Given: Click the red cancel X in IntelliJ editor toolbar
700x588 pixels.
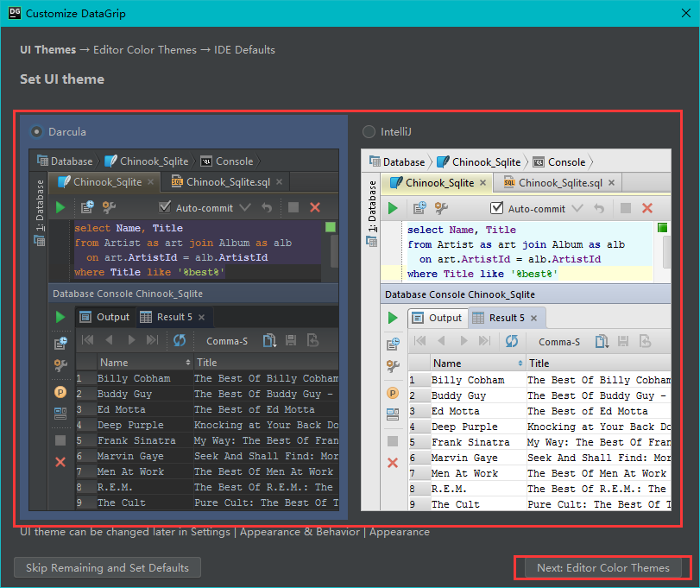Looking at the screenshot, I should point(647,208).
